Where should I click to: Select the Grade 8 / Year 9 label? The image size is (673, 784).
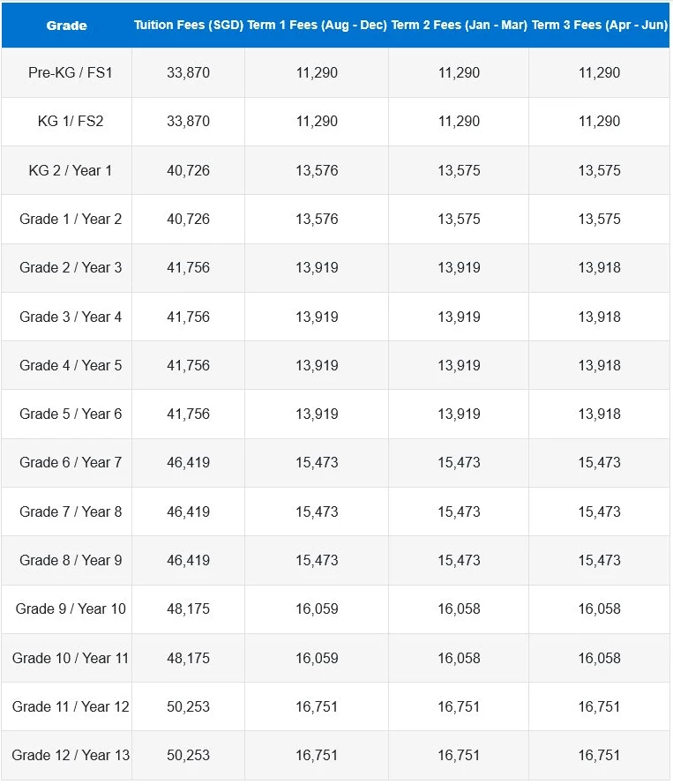tap(71, 561)
